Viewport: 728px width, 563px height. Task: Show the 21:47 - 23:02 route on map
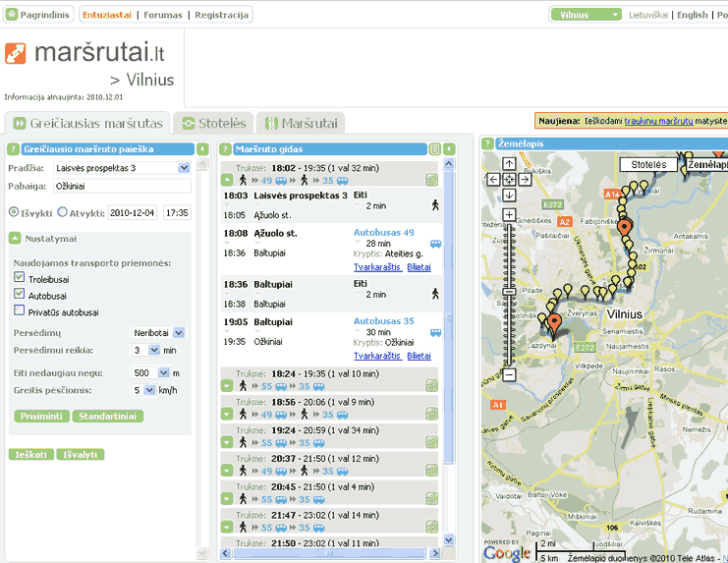pos(431,527)
